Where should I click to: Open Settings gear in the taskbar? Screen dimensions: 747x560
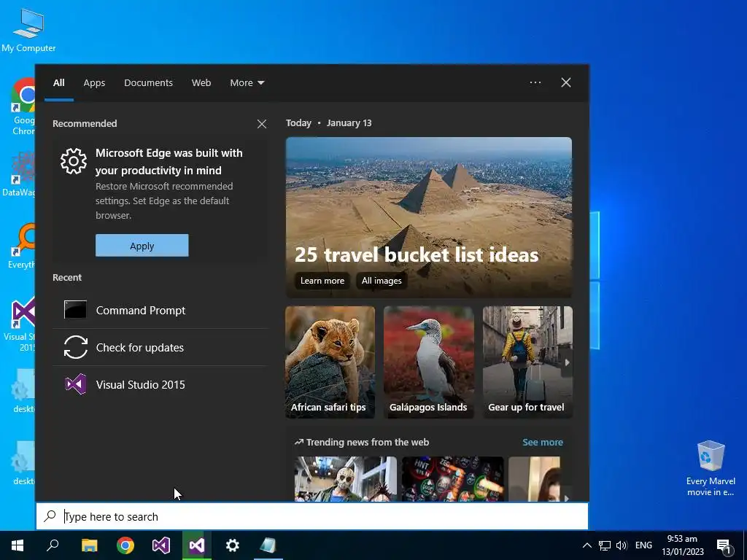coord(233,545)
